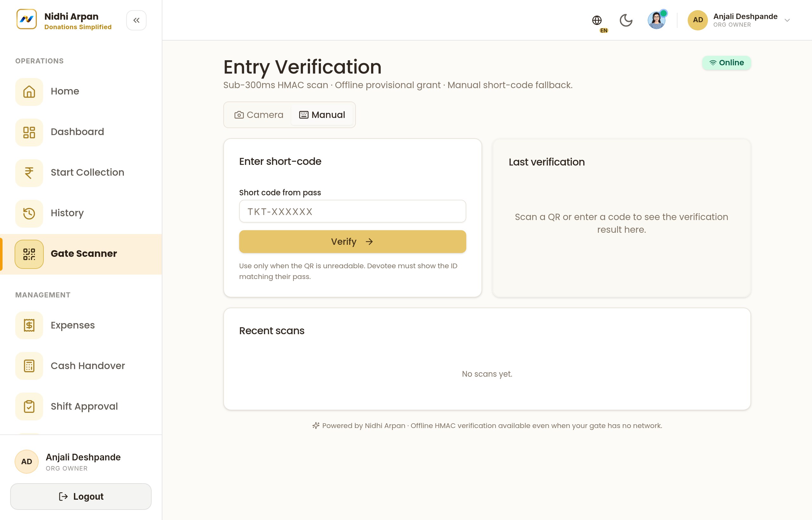Click the Start Collection rupee icon

point(29,172)
